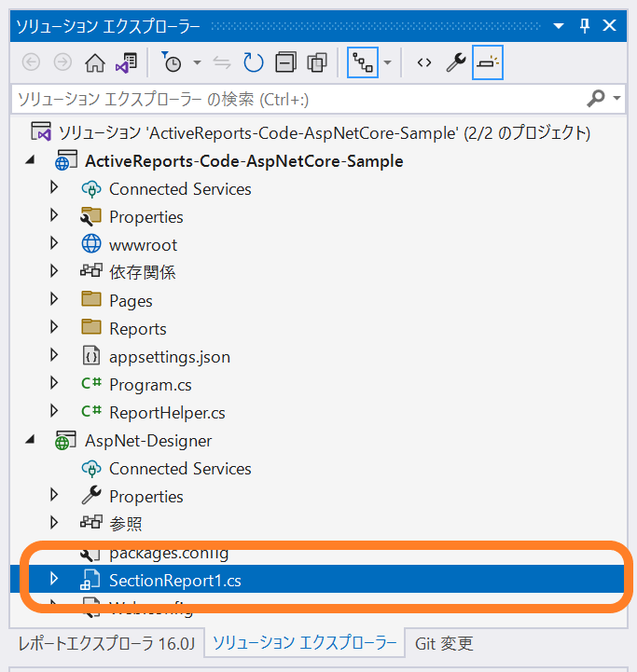Click the solution file icon at tree root
This screenshot has height=672, width=637.
[x=41, y=131]
